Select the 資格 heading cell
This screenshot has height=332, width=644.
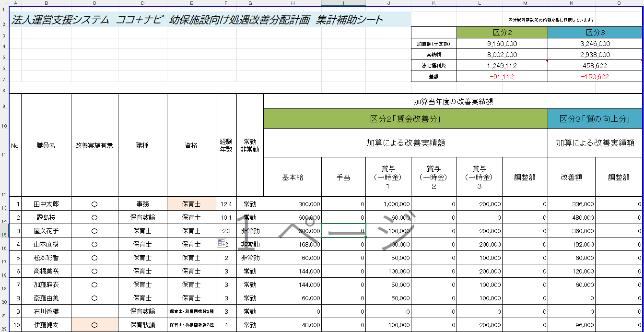pyautogui.click(x=191, y=145)
